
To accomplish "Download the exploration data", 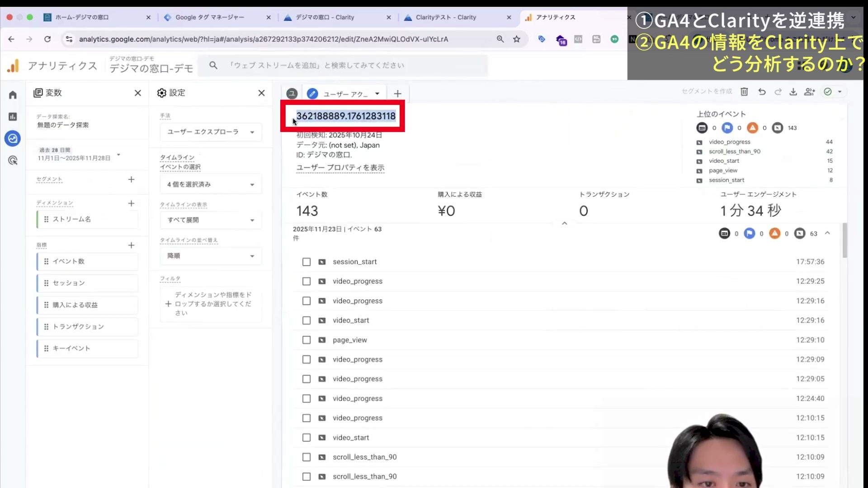I will 793,92.
